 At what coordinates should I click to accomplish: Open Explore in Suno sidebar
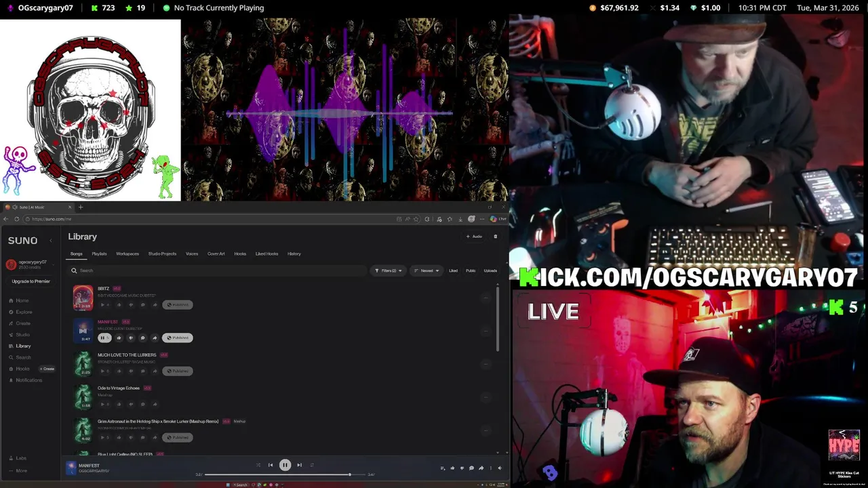(20, 312)
